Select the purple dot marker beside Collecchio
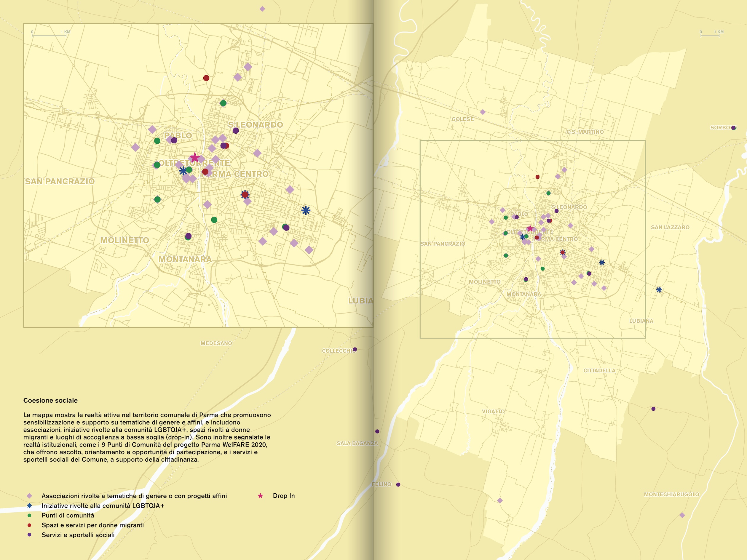747x560 pixels. pos(355,349)
